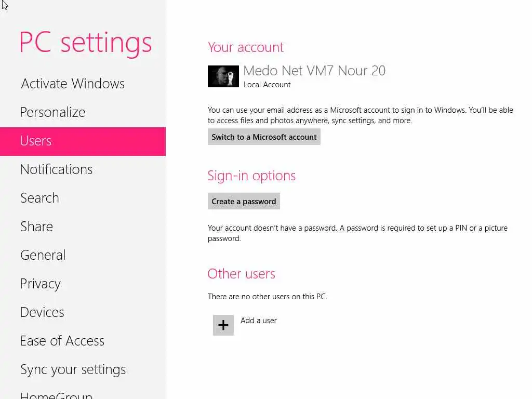Open Privacy settings
532x399 pixels.
coord(83,284)
